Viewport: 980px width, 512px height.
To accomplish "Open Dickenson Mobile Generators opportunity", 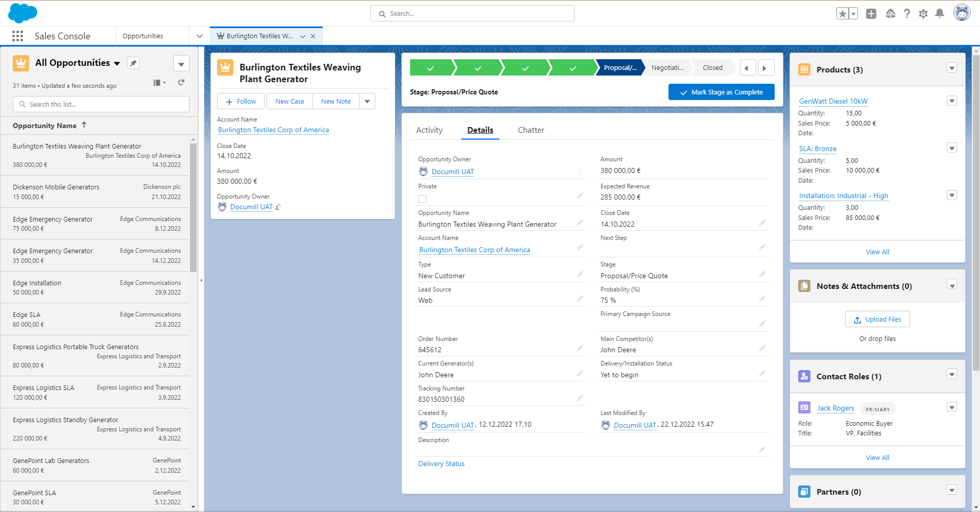I will coord(56,187).
